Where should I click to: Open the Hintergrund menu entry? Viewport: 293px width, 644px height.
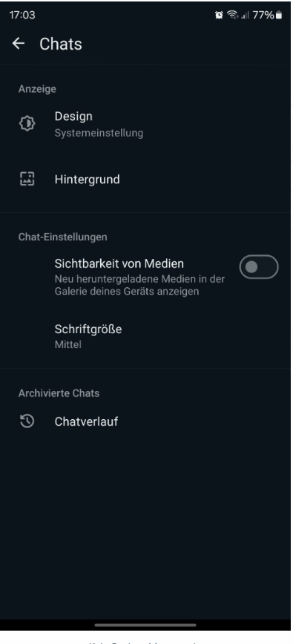click(147, 180)
